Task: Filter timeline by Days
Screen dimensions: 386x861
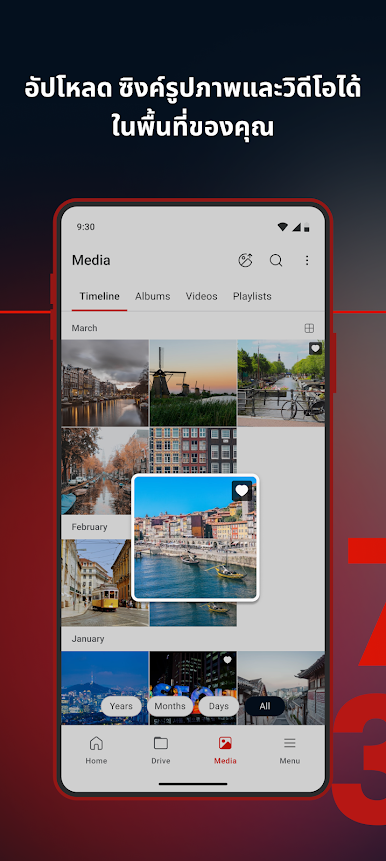Action: pos(219,706)
